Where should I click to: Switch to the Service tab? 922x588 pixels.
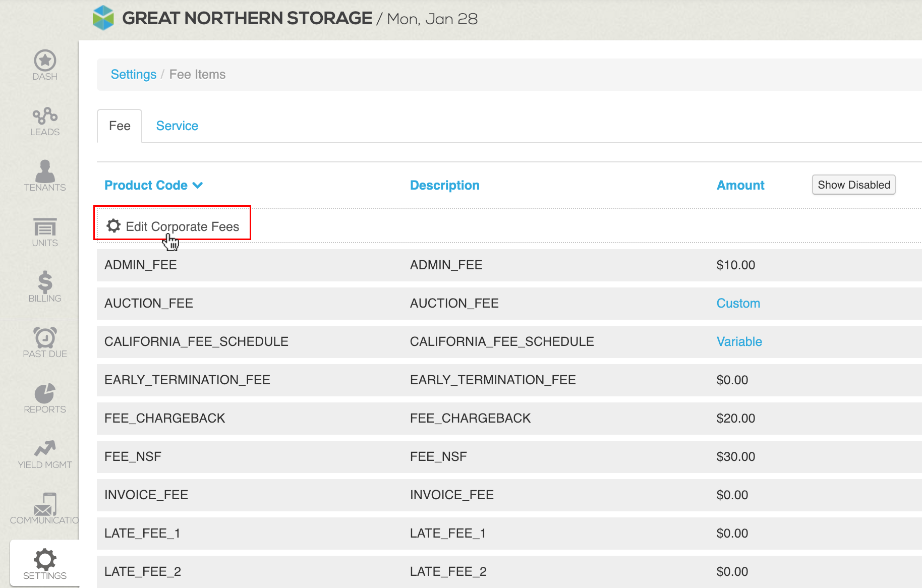tap(177, 126)
